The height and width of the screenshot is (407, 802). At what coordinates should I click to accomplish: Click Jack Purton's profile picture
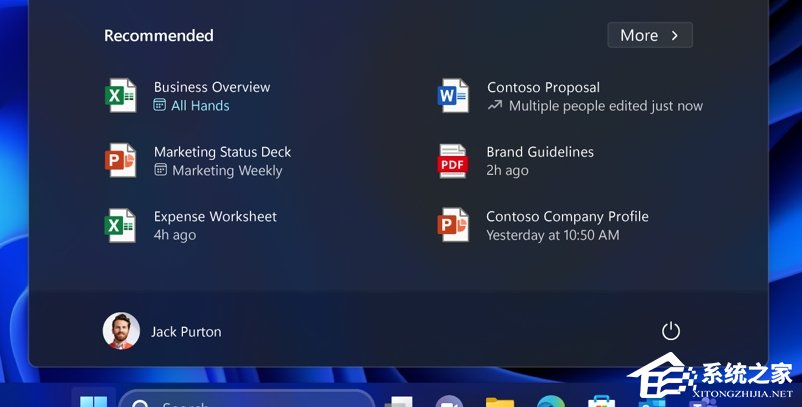pos(121,331)
